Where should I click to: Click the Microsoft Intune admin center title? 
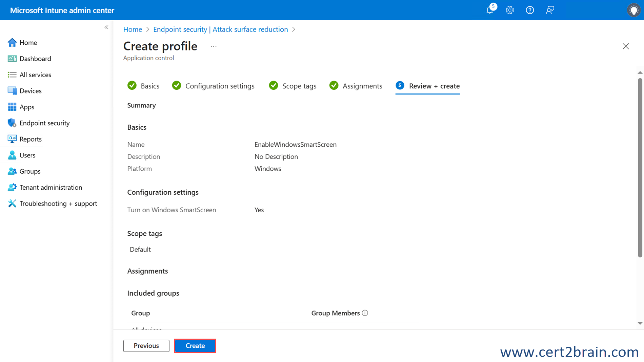[62, 10]
